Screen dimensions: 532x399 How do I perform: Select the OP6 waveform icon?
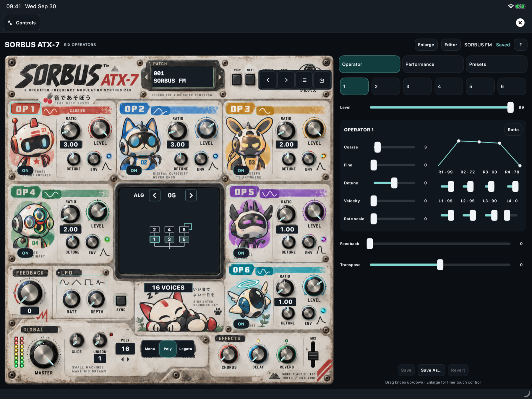coord(264,271)
